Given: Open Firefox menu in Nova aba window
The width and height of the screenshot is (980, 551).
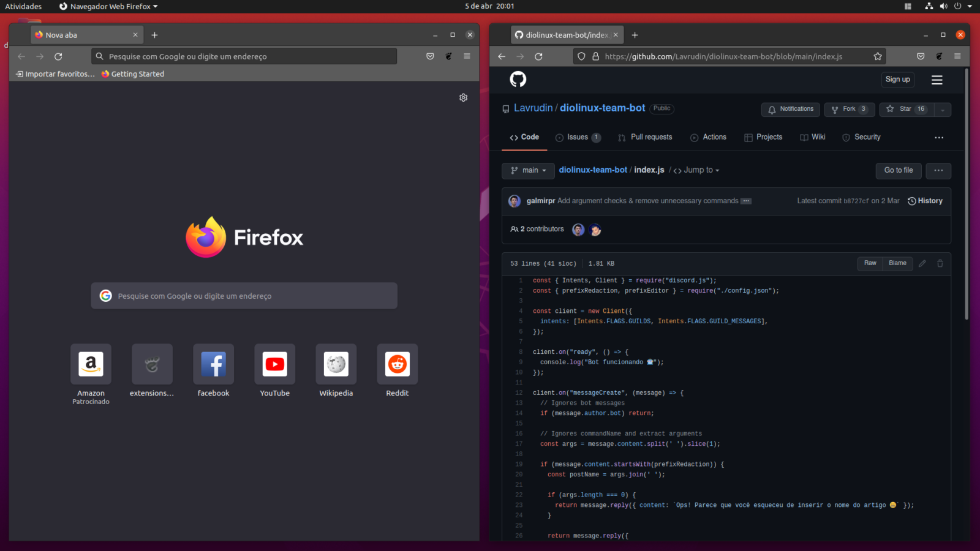Looking at the screenshot, I should (467, 56).
